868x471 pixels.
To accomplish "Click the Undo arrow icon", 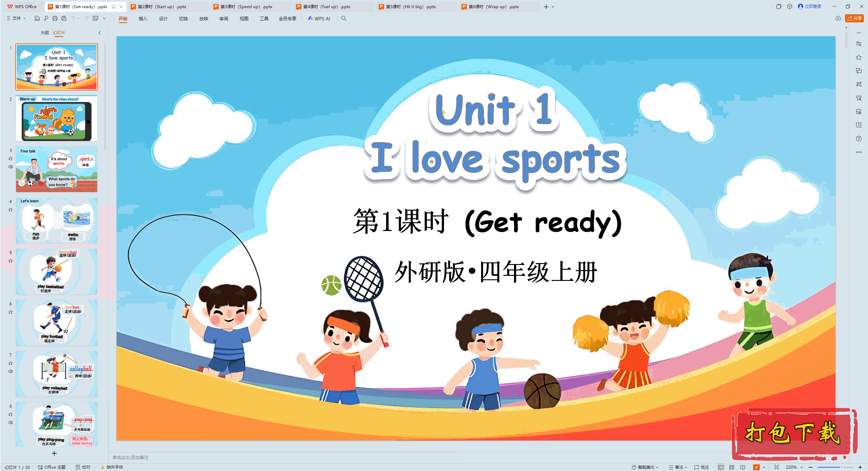I will pyautogui.click(x=73, y=19).
